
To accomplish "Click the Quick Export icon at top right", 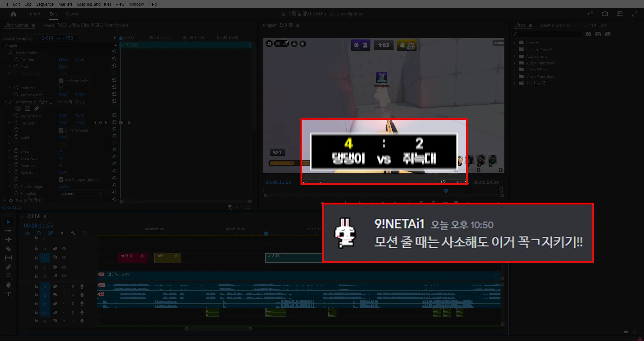I will (605, 14).
